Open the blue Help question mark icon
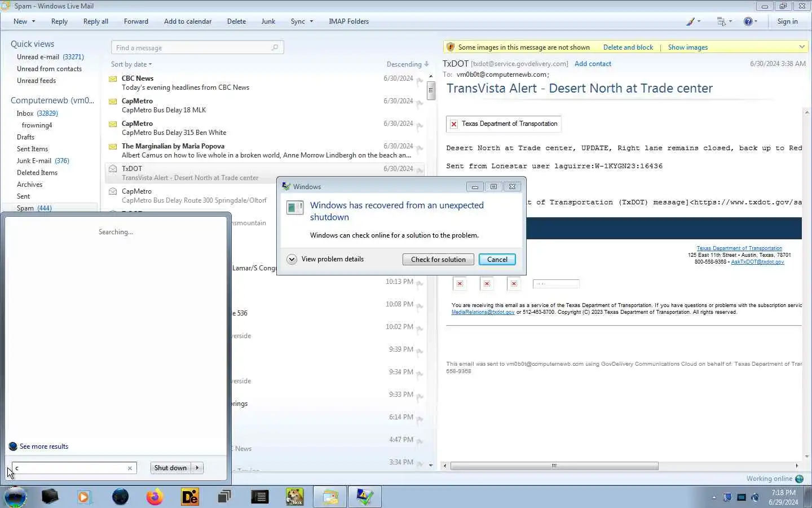Viewport: 812px width, 508px height. pyautogui.click(x=751, y=21)
